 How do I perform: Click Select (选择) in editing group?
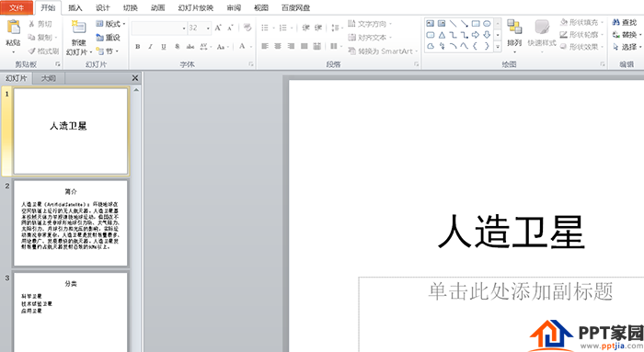(626, 47)
